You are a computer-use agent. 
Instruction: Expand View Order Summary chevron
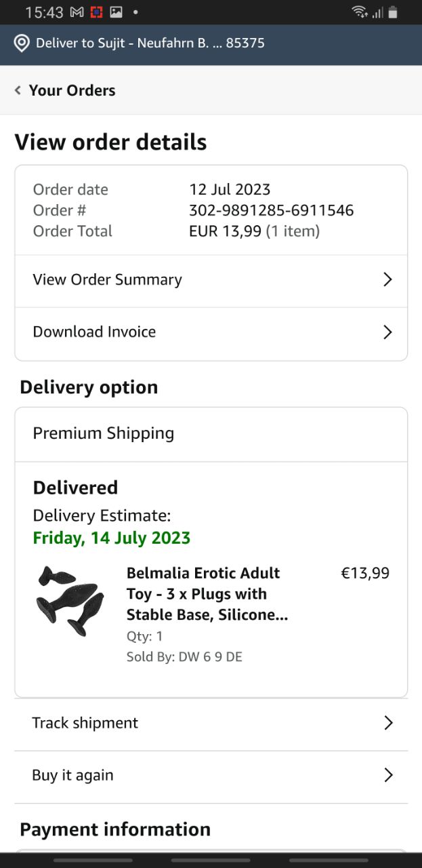(387, 279)
